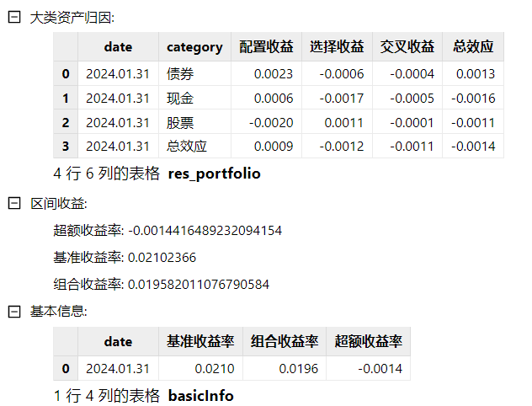Click the 股票 category cell
The image size is (532, 406).
180,123
